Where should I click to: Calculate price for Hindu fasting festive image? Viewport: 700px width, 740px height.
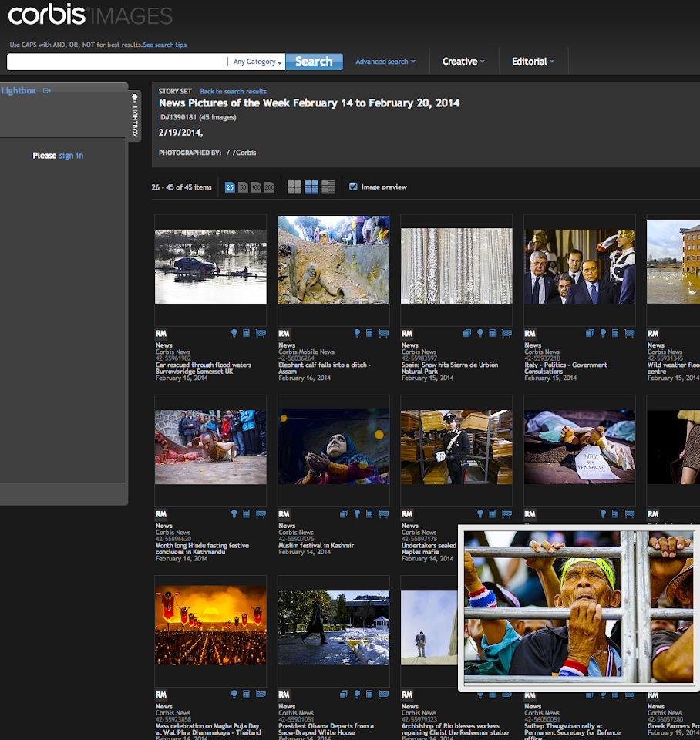tap(247, 514)
